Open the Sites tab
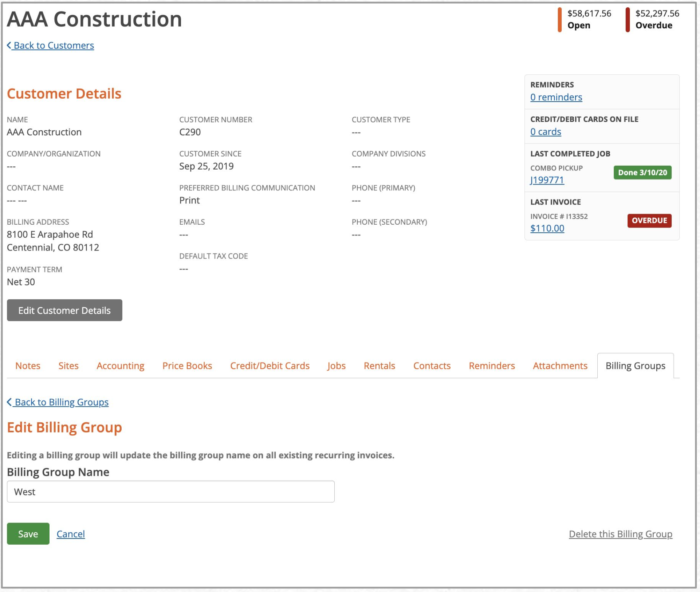700x592 pixels. coord(68,366)
